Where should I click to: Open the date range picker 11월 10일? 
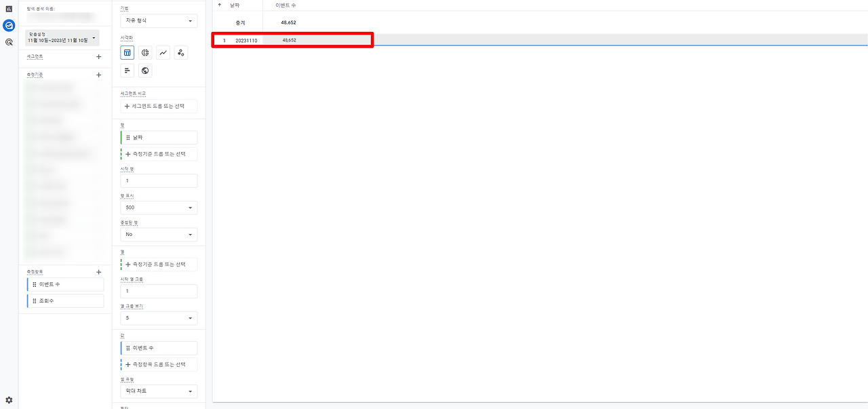[x=62, y=38]
